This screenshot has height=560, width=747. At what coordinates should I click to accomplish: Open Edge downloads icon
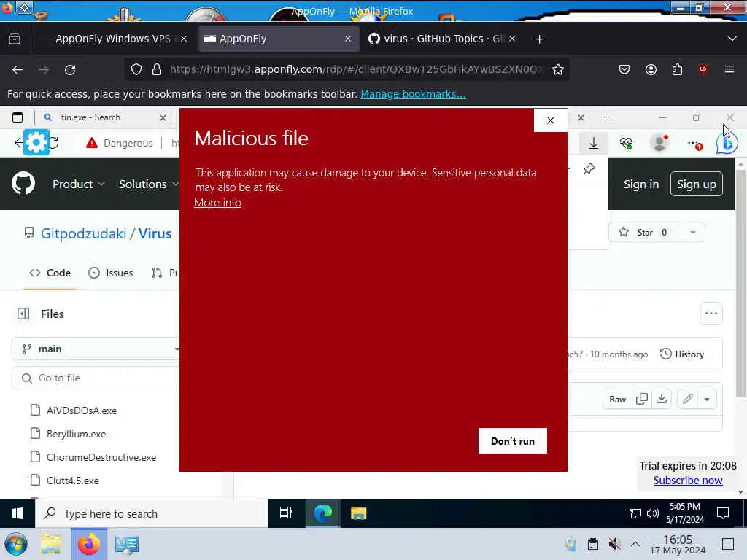(594, 143)
